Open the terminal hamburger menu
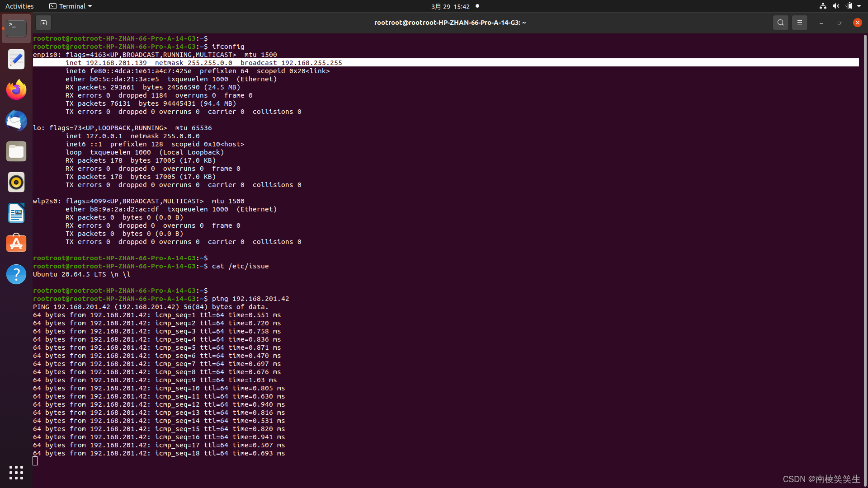This screenshot has height=488, width=868. 799,23
